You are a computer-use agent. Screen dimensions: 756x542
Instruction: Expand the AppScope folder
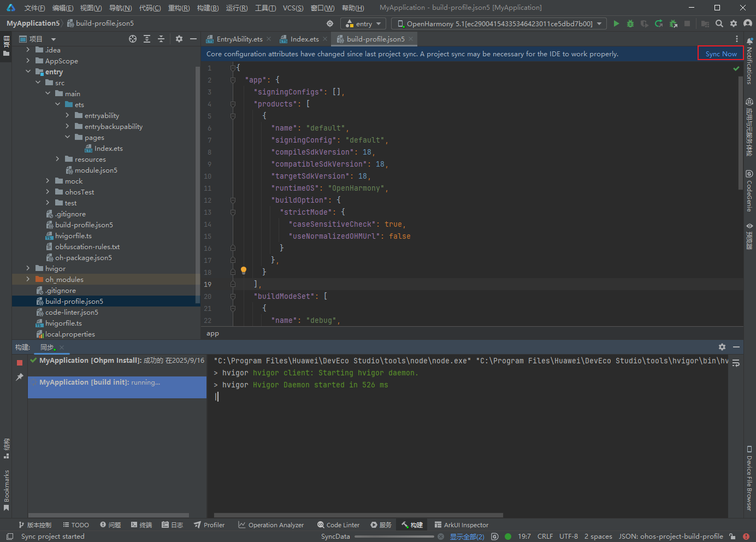tap(28, 61)
